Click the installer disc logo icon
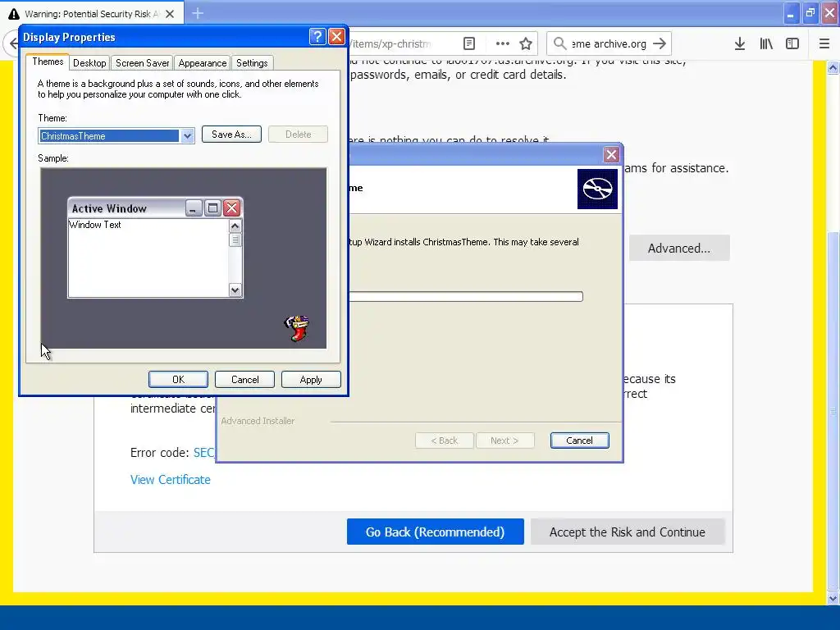 tap(597, 189)
